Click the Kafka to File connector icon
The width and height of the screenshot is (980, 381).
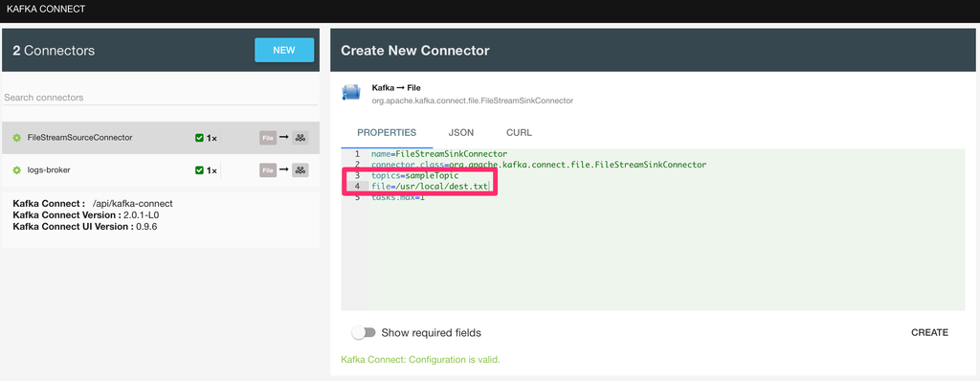350,93
